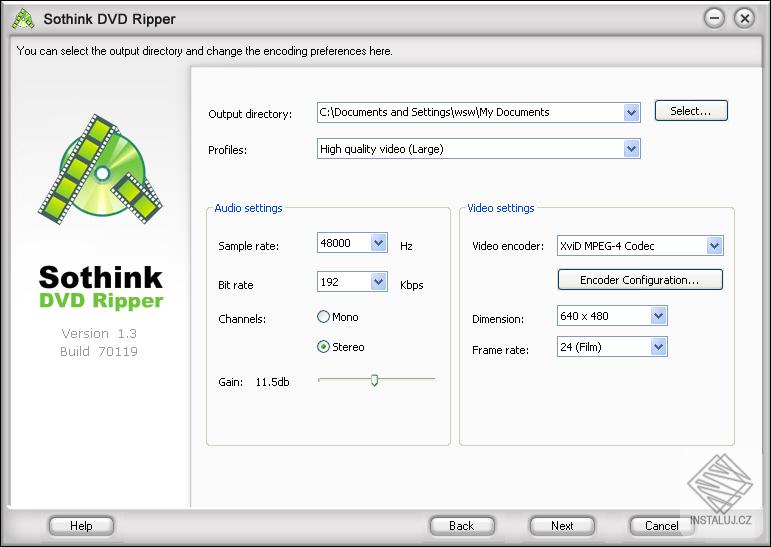
Task: Open the Dimension dropdown
Action: click(658, 316)
